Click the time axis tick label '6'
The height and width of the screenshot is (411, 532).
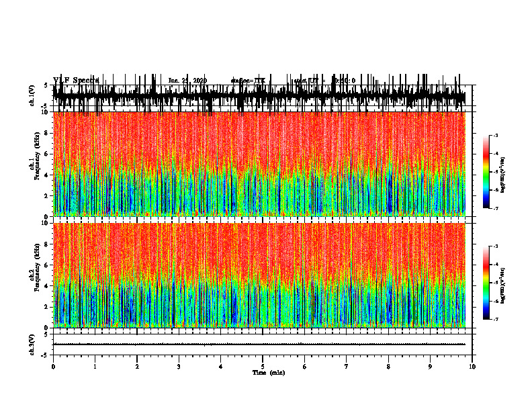(x=305, y=367)
